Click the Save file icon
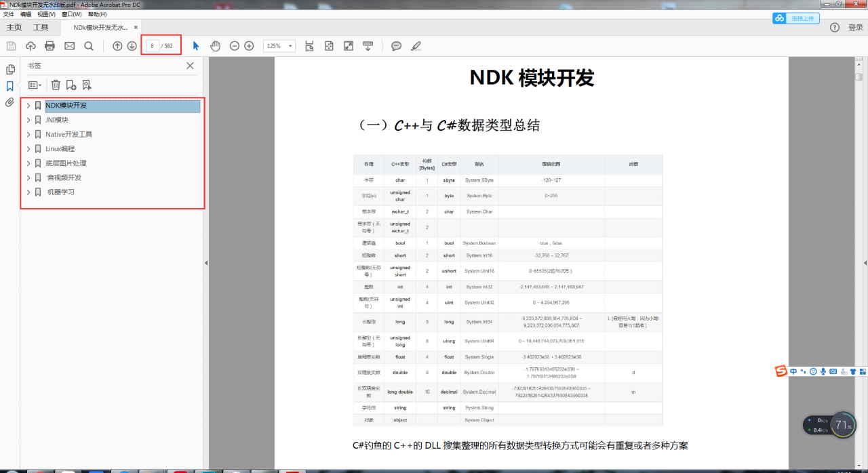Screen dimensions: 868x473 11,46
